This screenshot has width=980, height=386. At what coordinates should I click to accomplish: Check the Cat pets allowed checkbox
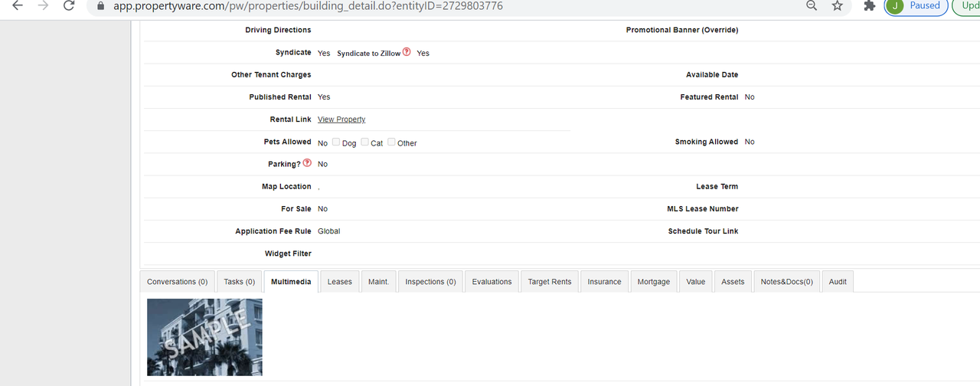tap(365, 142)
